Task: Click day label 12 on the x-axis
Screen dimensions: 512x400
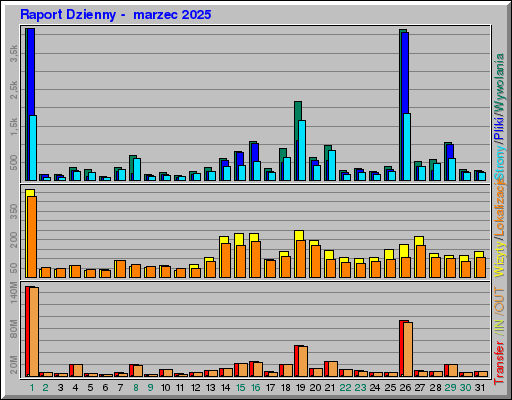Action: (195, 388)
